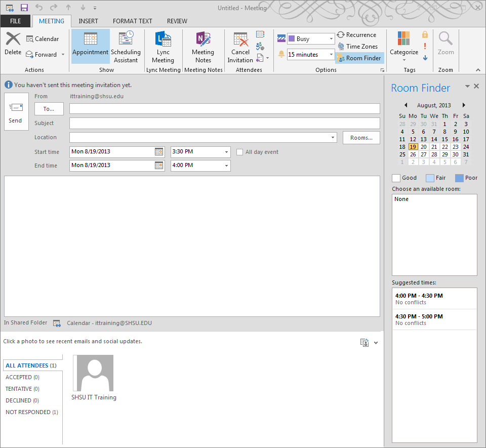Click the Delete meeting icon
The image size is (486, 448).
tap(13, 44)
